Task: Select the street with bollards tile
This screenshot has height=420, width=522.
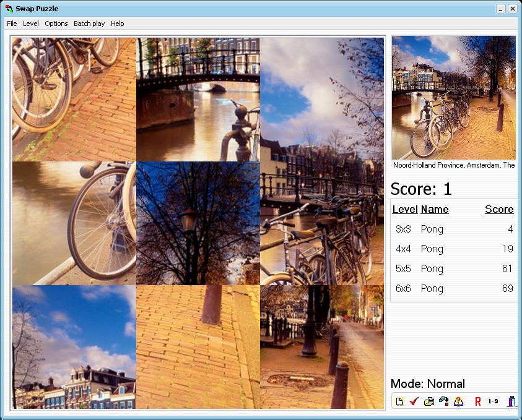Action: click(322, 347)
